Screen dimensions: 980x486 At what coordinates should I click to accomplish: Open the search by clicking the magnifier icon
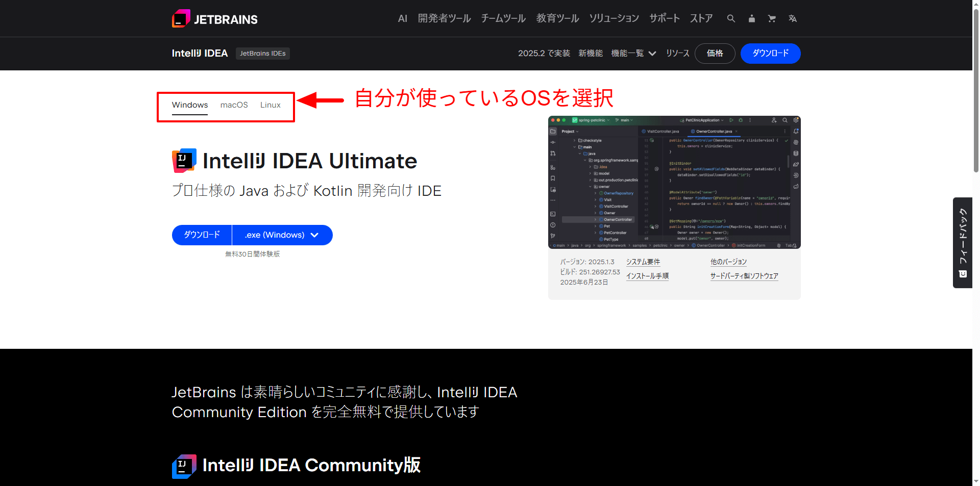[x=731, y=18]
